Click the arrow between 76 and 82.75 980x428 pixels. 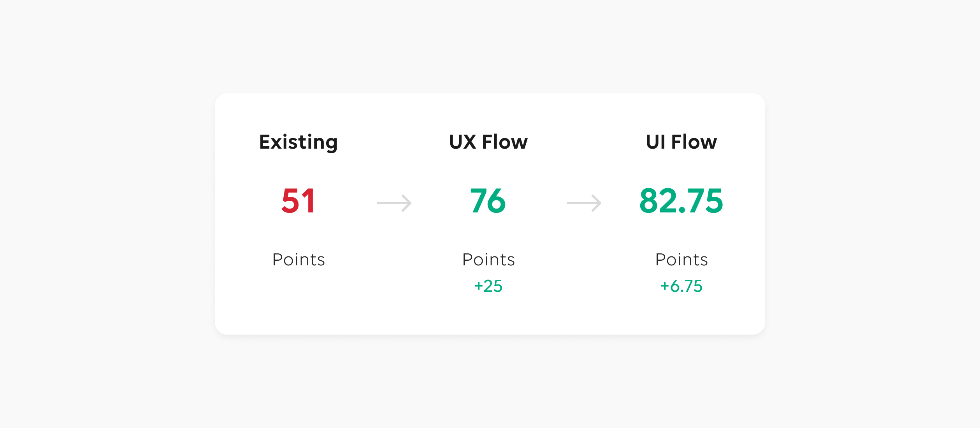[x=584, y=203]
